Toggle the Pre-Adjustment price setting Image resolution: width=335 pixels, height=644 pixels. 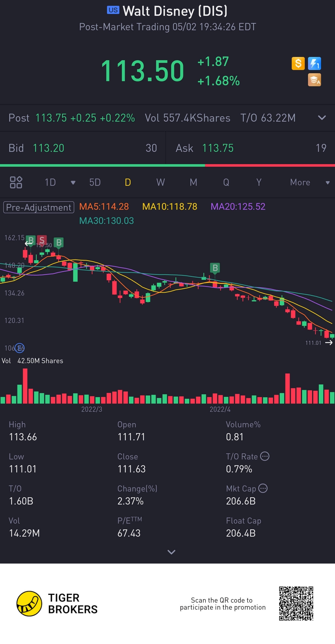(x=39, y=207)
